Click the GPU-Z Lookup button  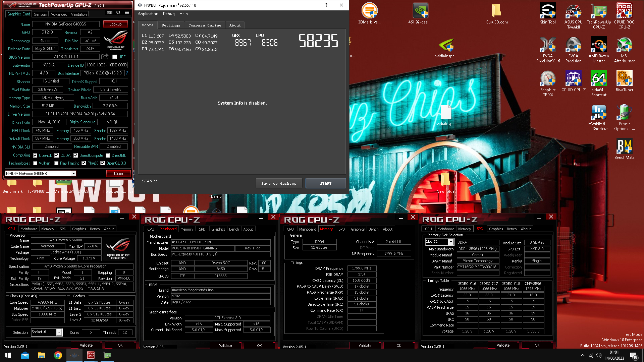pos(115,24)
